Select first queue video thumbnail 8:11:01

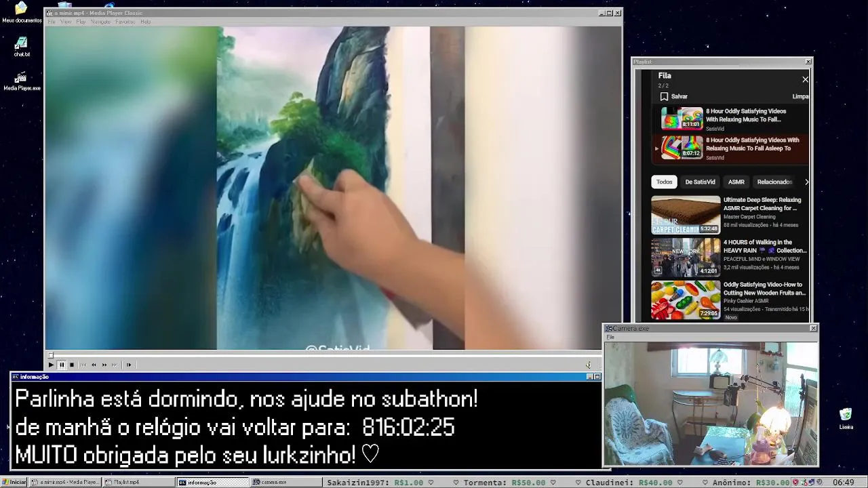682,118
